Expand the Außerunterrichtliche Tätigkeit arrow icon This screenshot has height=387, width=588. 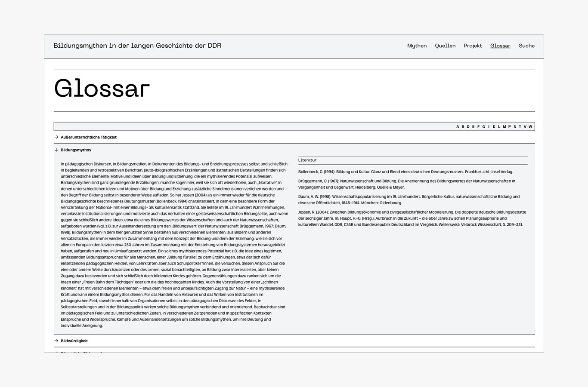pos(56,137)
